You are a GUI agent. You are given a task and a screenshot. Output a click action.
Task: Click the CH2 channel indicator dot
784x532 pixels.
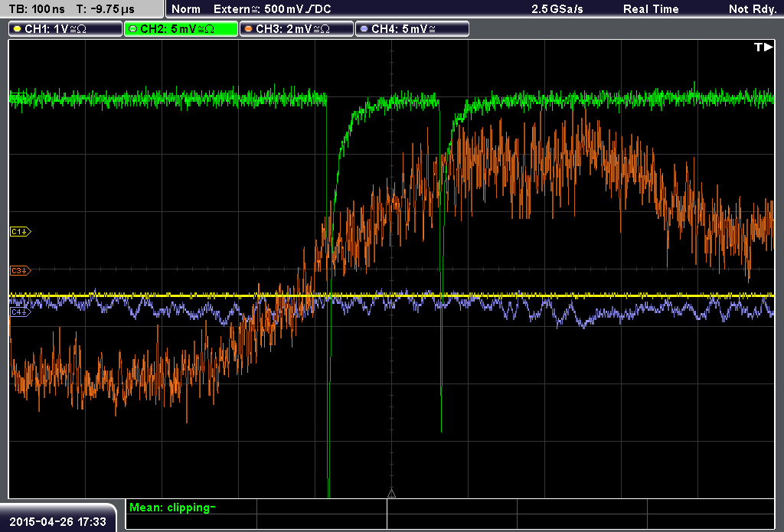133,29
